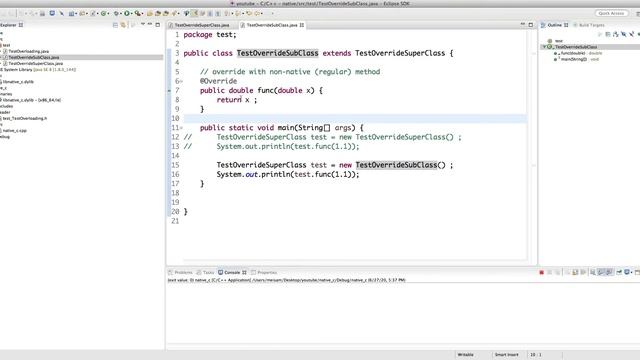Minimize the Explorer panel

tap(150, 24)
